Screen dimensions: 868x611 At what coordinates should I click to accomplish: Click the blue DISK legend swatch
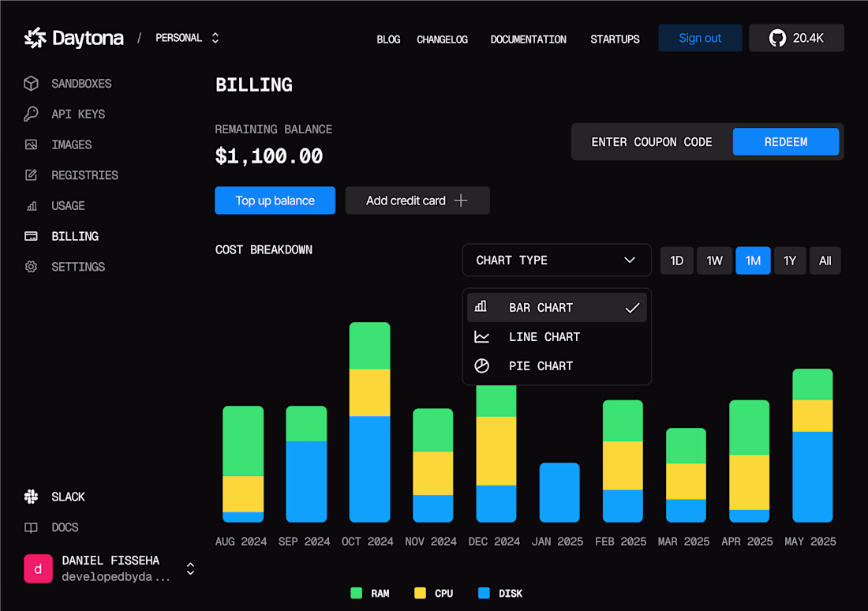coord(484,594)
